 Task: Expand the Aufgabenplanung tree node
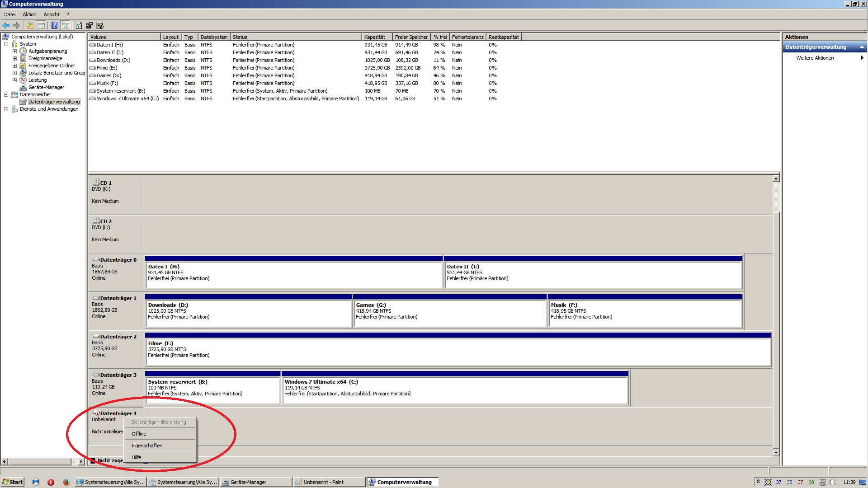click(14, 51)
